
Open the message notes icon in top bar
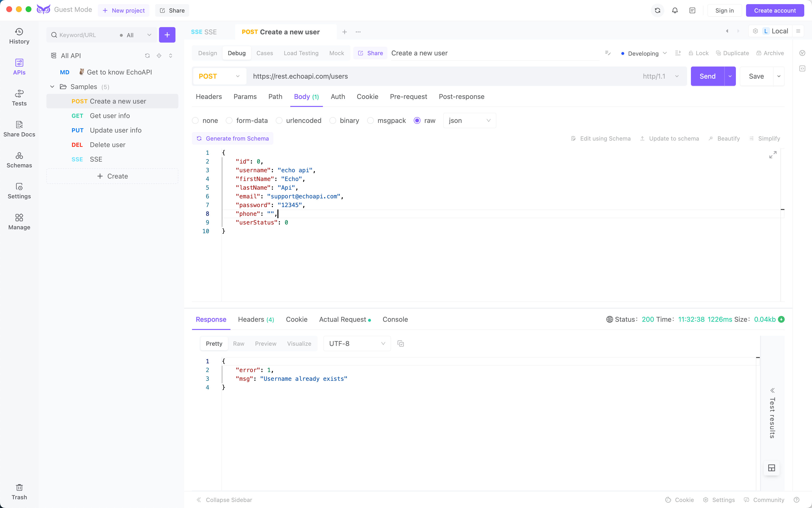(692, 10)
